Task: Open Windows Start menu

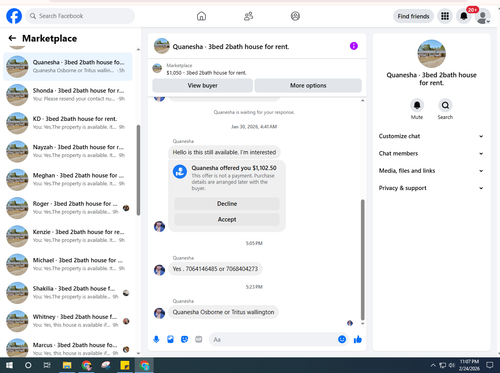Action: pyautogui.click(x=9, y=365)
